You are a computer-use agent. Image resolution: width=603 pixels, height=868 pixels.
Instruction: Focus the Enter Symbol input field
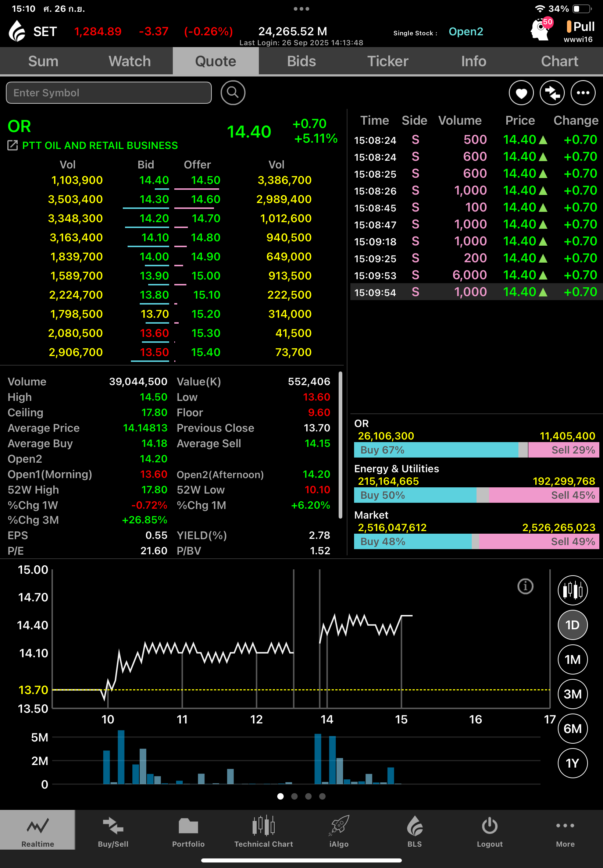click(x=109, y=93)
